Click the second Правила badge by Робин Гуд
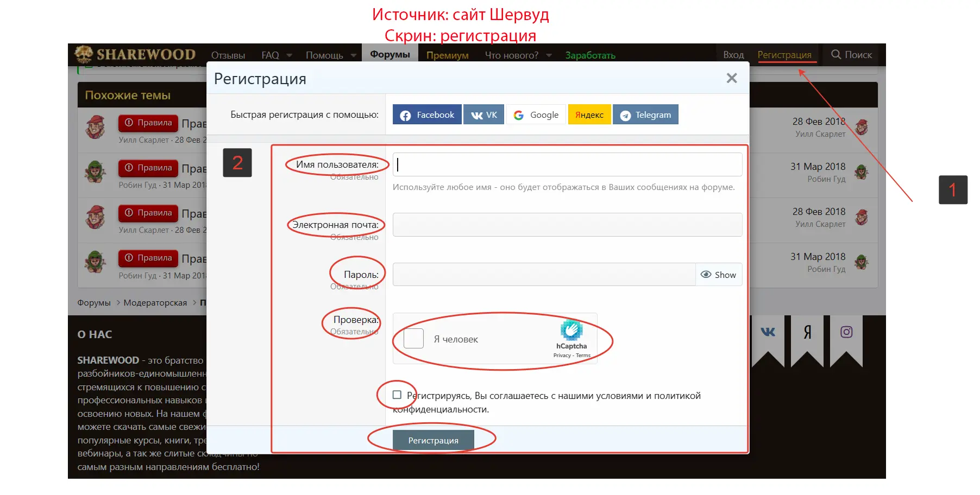This screenshot has height=495, width=980. (148, 168)
